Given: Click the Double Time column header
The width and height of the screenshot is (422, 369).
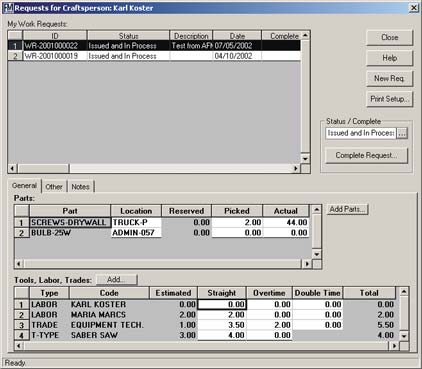Looking at the screenshot, I should (318, 293).
